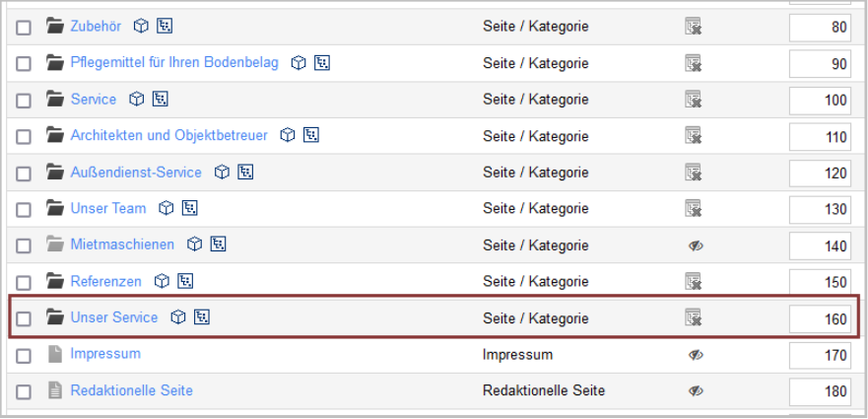Click the cube icon next to Zubehör
Viewport: 868px width, 419px height.
(x=142, y=26)
